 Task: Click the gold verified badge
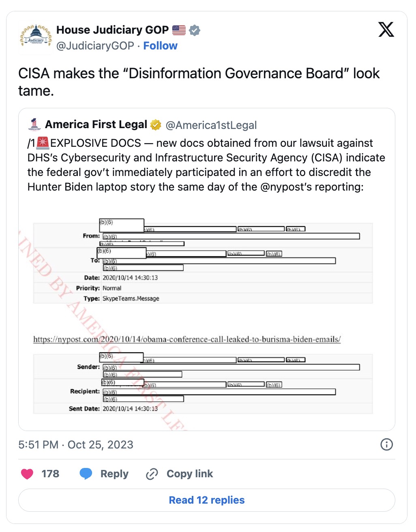coord(156,125)
